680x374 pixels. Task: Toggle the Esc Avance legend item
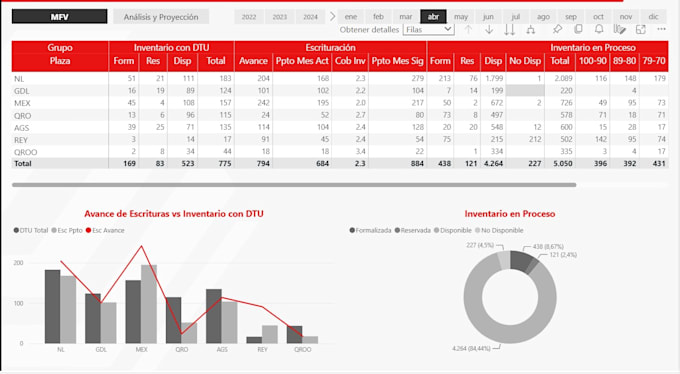(105, 230)
